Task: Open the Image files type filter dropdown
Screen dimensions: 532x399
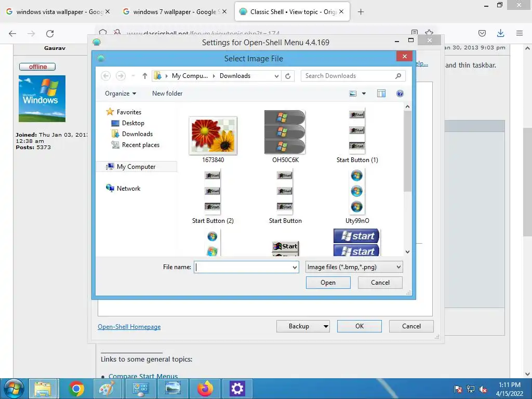Action: 354,267
